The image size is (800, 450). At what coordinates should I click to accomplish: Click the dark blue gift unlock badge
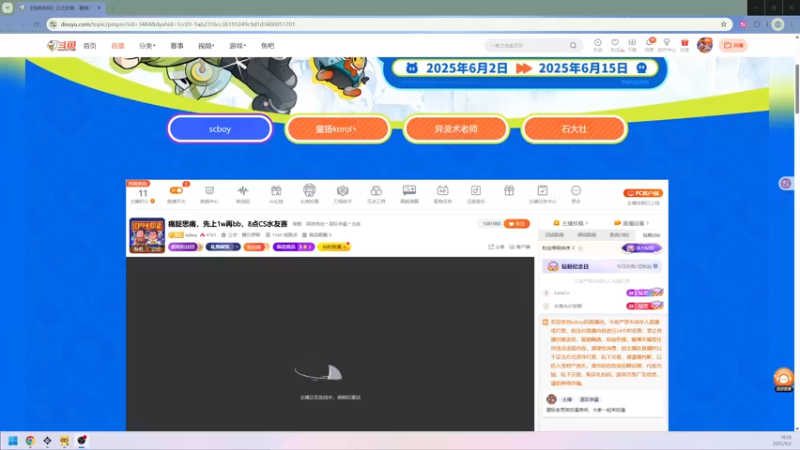223,247
